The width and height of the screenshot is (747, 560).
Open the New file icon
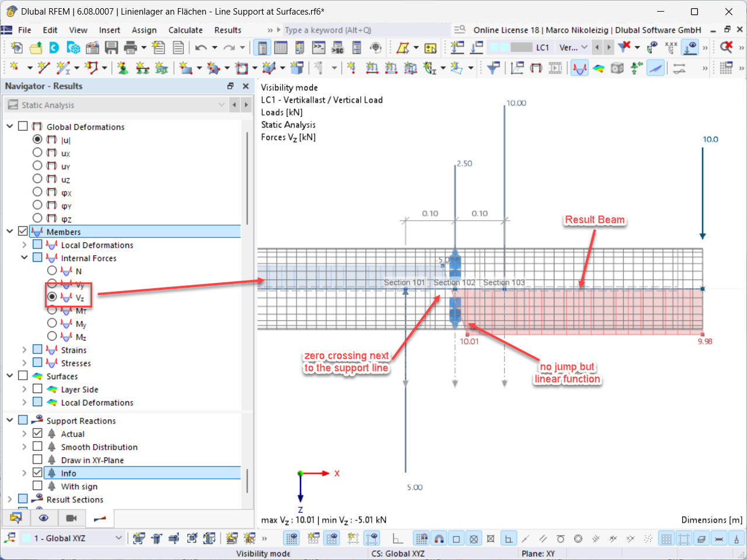[x=16, y=48]
